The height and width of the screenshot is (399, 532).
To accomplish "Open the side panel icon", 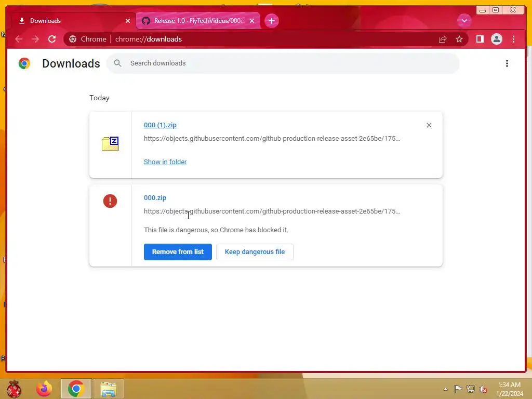I will coord(480,39).
